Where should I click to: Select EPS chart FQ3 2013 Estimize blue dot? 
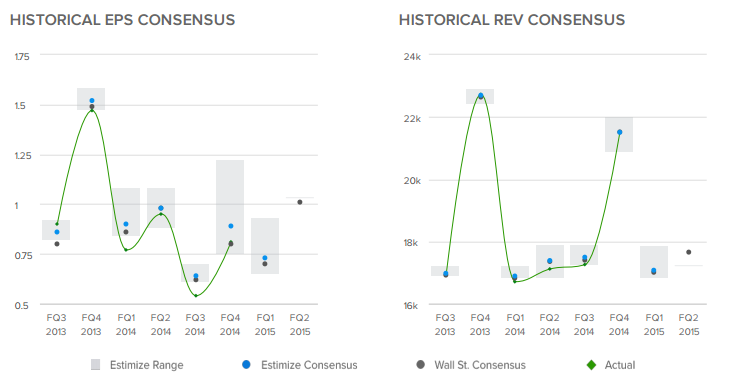(x=57, y=232)
